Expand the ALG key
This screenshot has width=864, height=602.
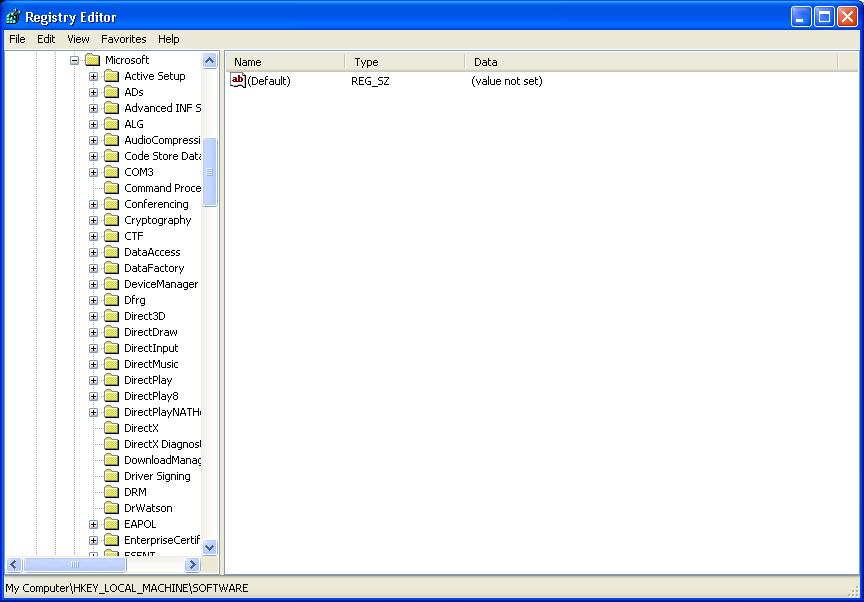point(93,124)
